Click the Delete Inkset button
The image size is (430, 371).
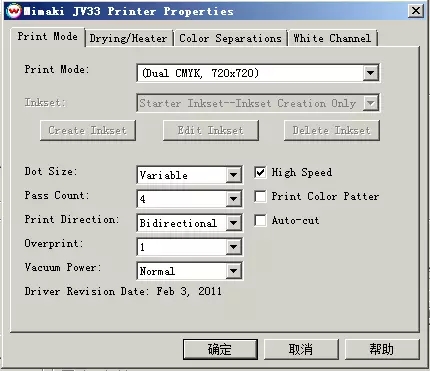(332, 130)
